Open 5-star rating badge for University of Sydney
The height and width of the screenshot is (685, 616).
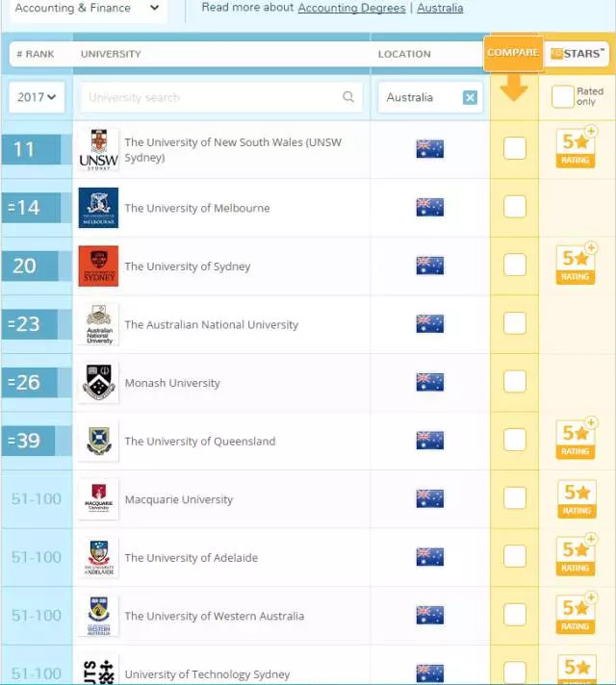(x=576, y=265)
